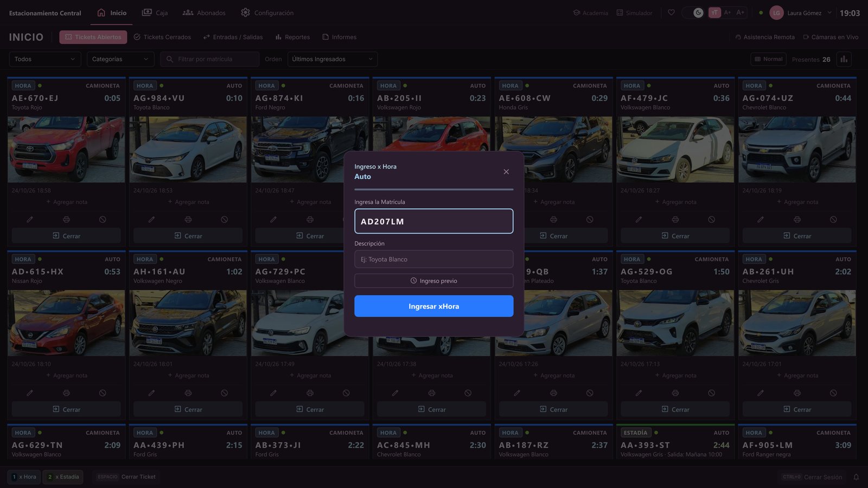Viewport: 868px width, 488px height.
Task: Open the bar chart statistics icon
Action: pyautogui.click(x=844, y=59)
